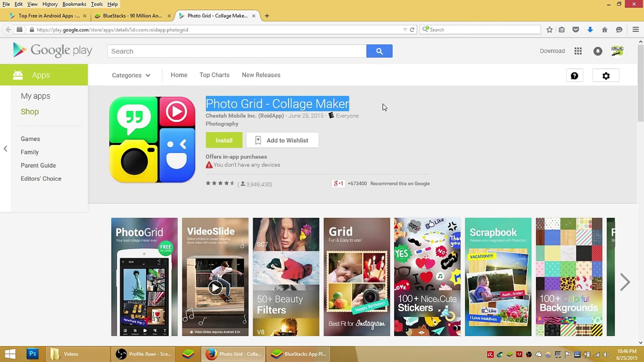Open the Firefox bookmarks list icon

[562, 29]
